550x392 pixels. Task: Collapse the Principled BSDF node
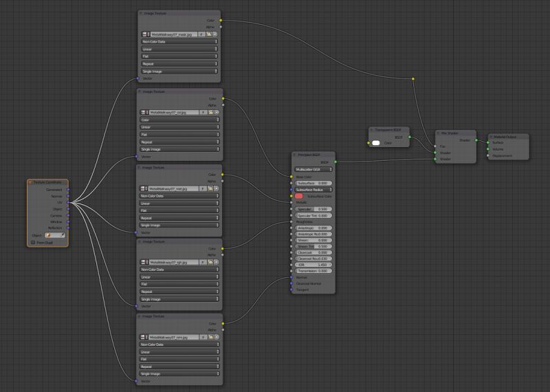click(x=294, y=155)
